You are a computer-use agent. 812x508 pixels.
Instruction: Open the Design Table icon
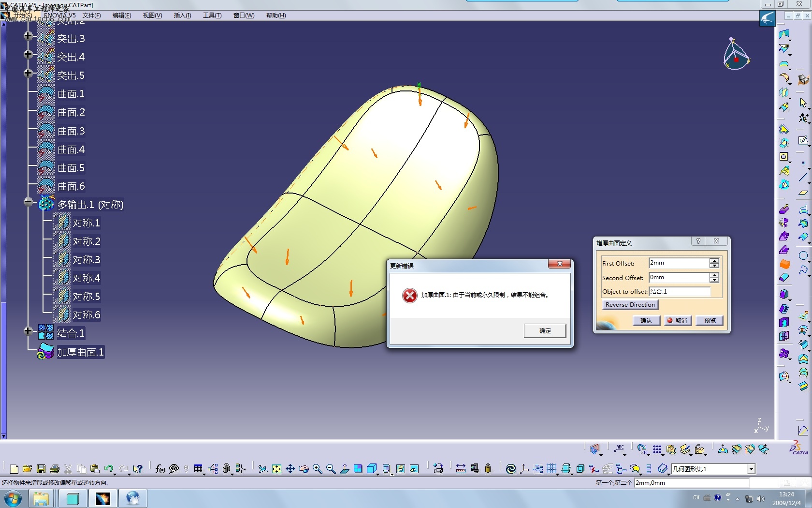pyautogui.click(x=198, y=469)
